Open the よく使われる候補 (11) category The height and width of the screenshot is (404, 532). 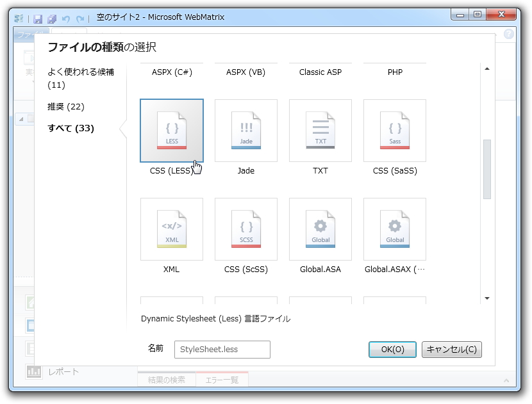coord(81,78)
